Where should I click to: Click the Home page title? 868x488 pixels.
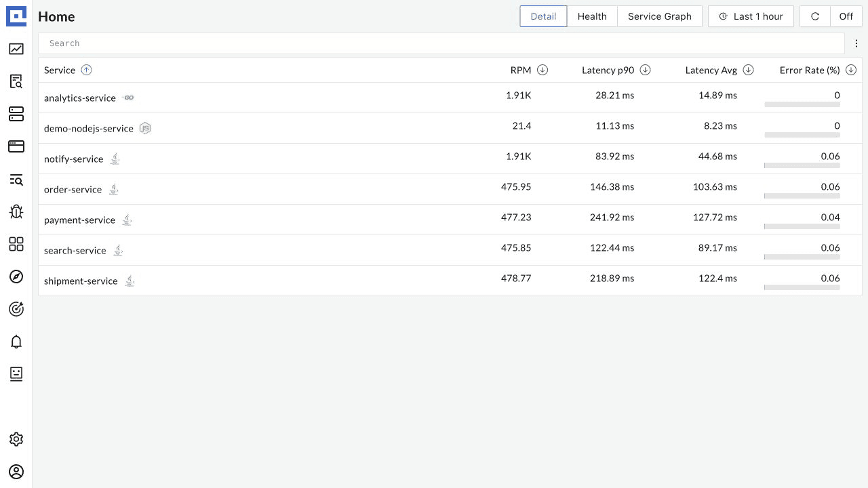pos(56,16)
